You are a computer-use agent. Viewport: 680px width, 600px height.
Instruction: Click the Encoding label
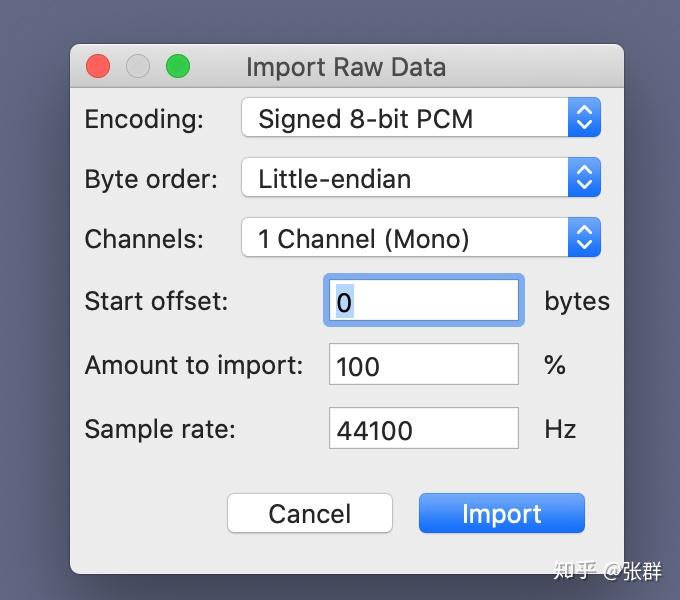click(x=144, y=119)
